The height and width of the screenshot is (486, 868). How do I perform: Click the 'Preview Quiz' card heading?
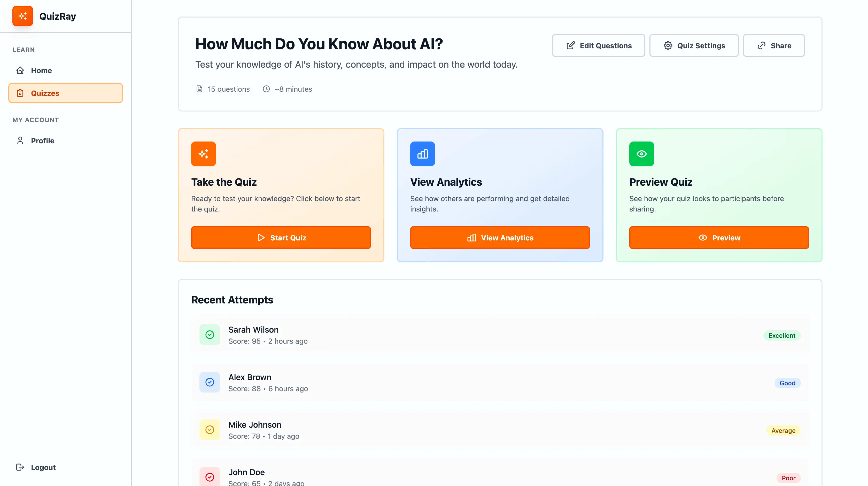coord(661,182)
